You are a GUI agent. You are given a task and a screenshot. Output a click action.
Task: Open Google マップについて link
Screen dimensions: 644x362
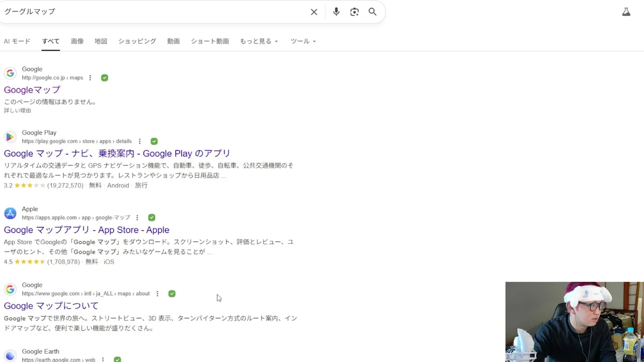click(51, 306)
